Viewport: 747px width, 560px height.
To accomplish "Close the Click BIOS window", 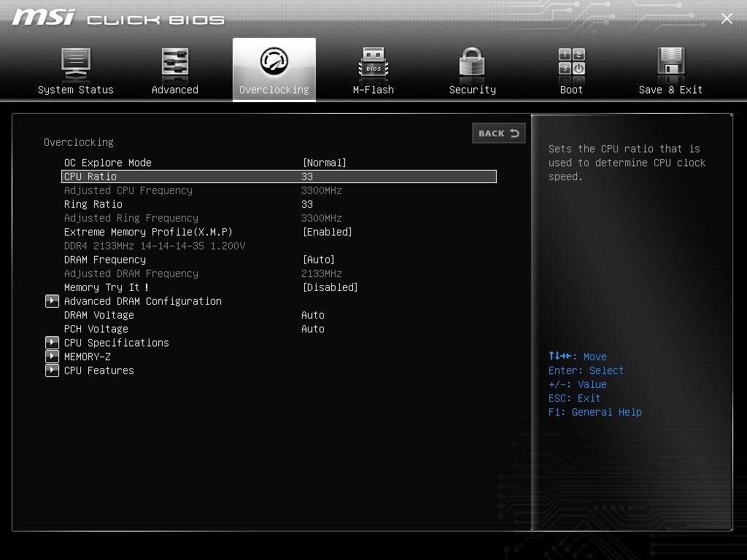I will tap(727, 18).
